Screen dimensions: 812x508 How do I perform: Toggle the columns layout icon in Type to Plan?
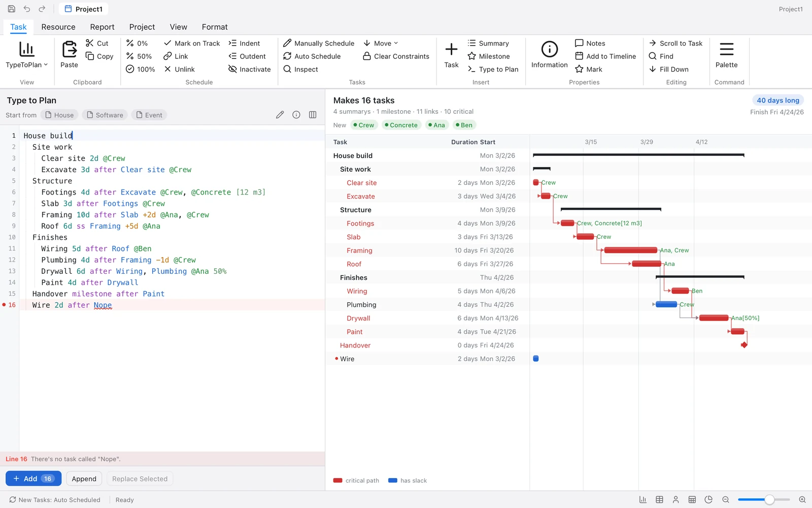point(313,115)
